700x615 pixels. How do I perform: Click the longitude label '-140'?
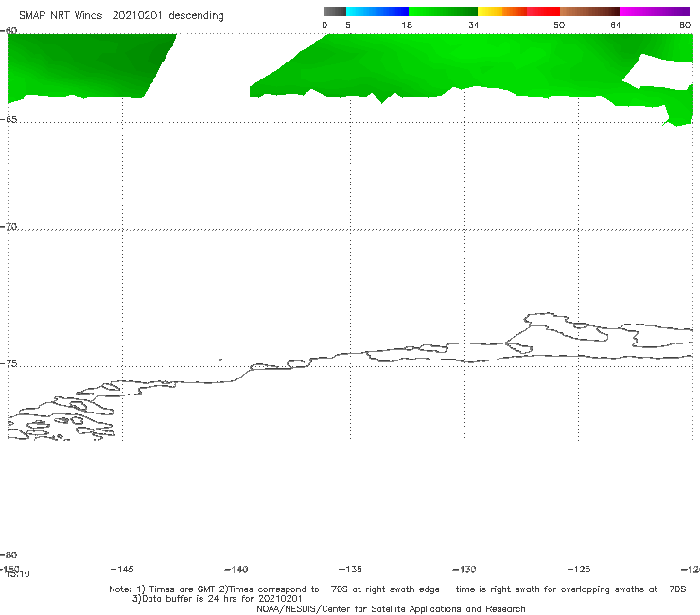pos(236,570)
